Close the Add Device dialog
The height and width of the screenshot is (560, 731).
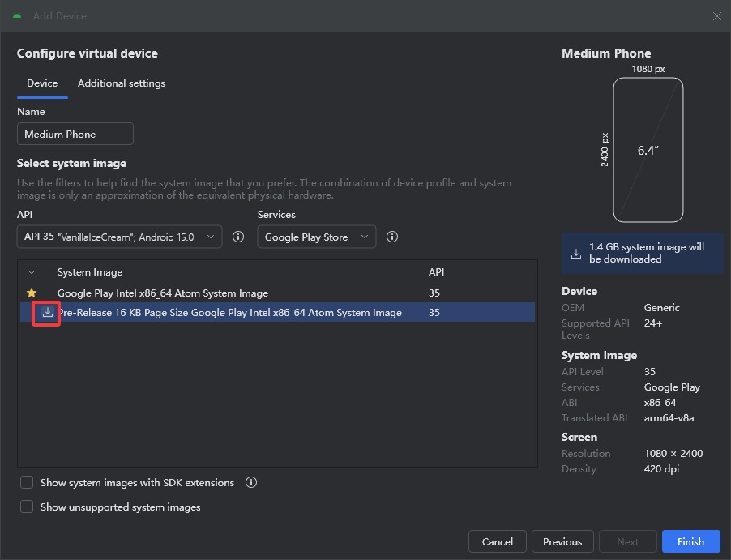717,16
